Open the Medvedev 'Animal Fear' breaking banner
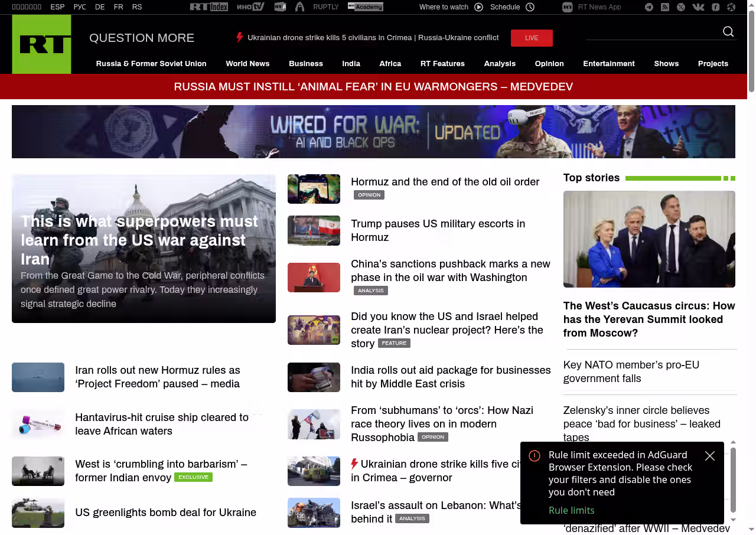The height and width of the screenshot is (535, 756). (373, 87)
